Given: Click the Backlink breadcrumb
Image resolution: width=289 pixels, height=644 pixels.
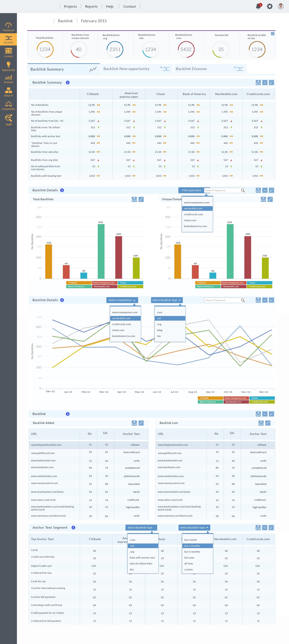Looking at the screenshot, I should [65, 21].
